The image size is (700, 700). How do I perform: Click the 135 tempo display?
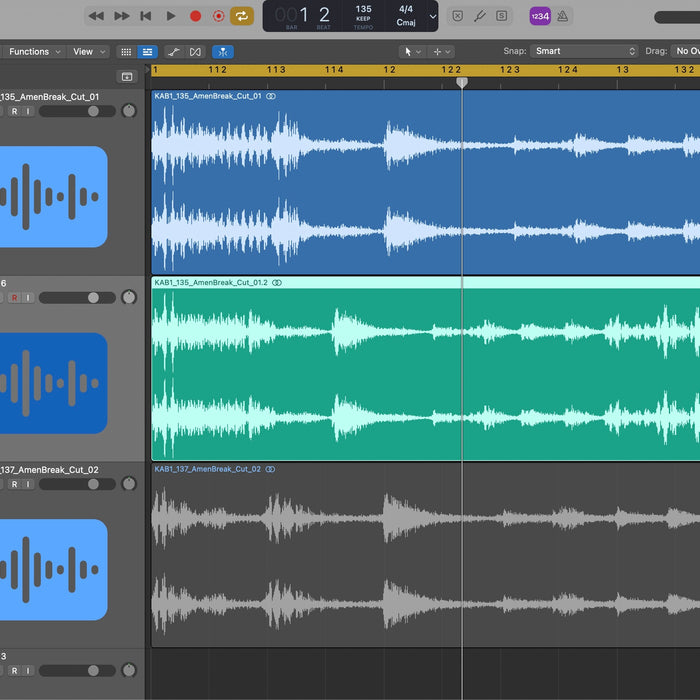(x=363, y=17)
